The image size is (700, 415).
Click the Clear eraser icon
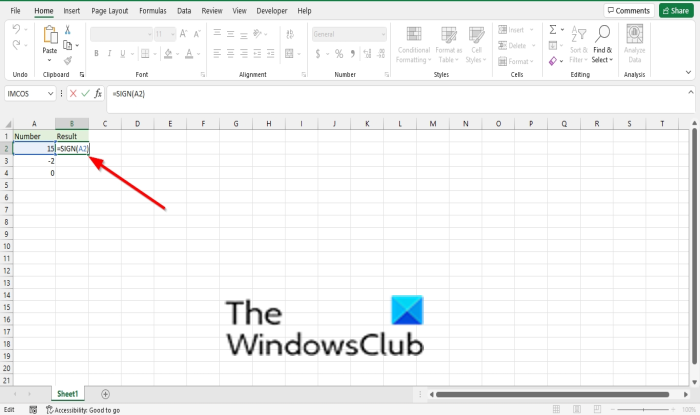click(553, 61)
